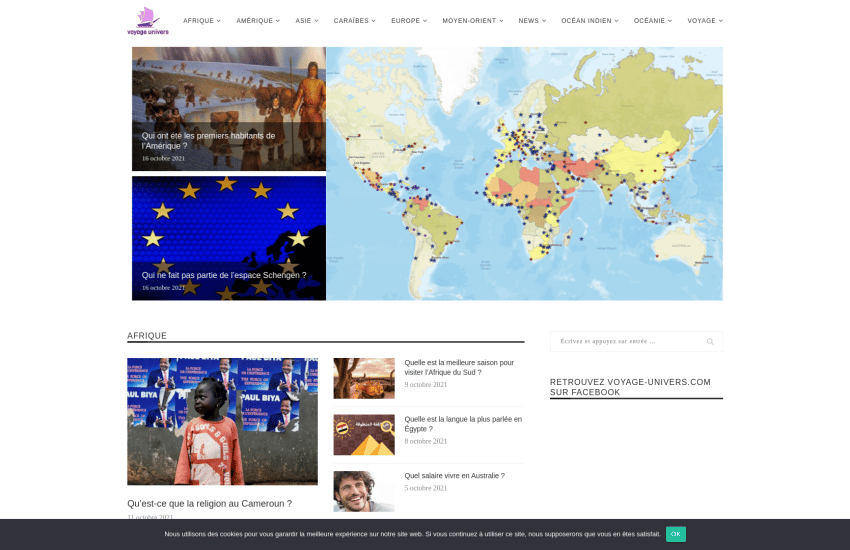Click the Voyage Univers logo

click(147, 20)
